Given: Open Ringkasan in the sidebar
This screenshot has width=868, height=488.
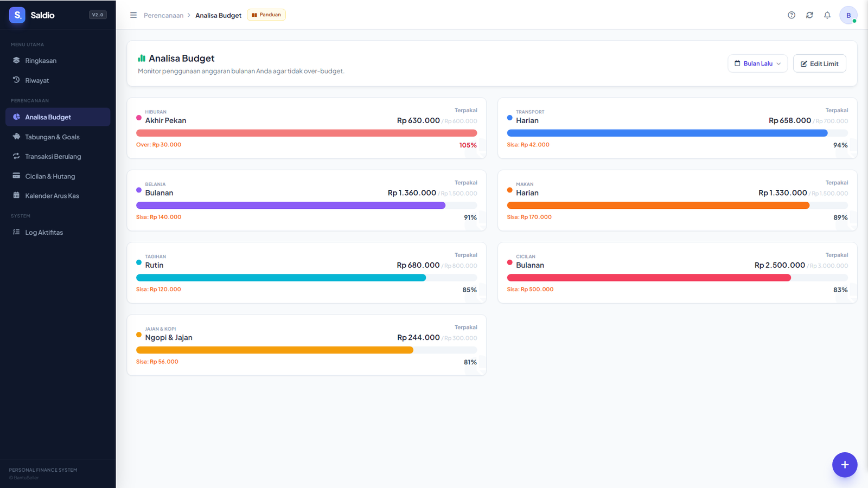Looking at the screenshot, I should 58,61.
